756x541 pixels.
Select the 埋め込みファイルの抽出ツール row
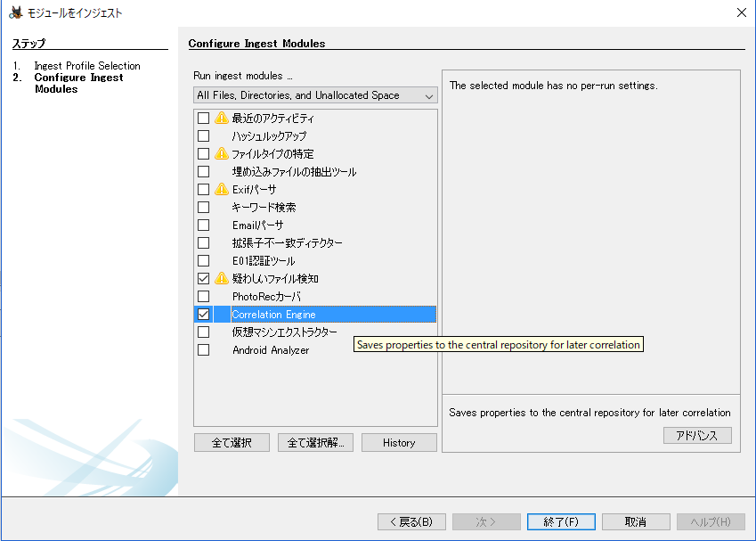[315, 172]
